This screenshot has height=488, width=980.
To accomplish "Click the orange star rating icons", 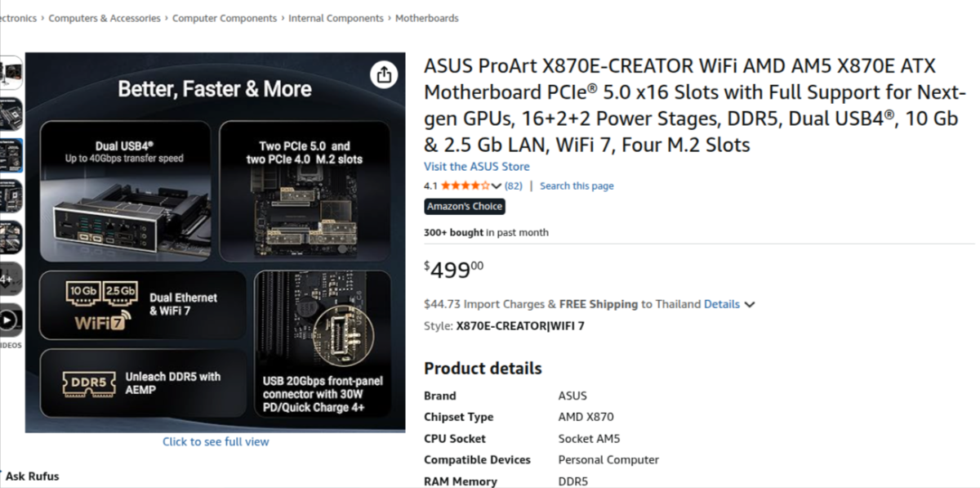I will [465, 186].
